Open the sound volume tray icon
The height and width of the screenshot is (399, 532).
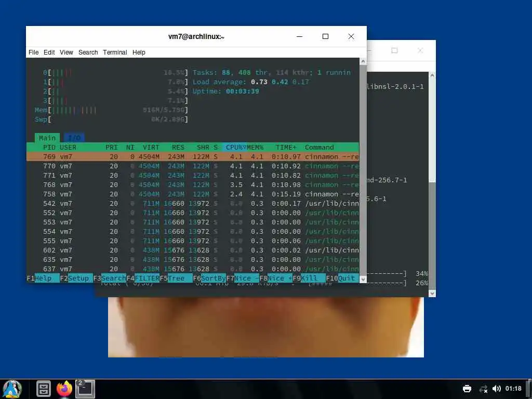pyautogui.click(x=496, y=389)
